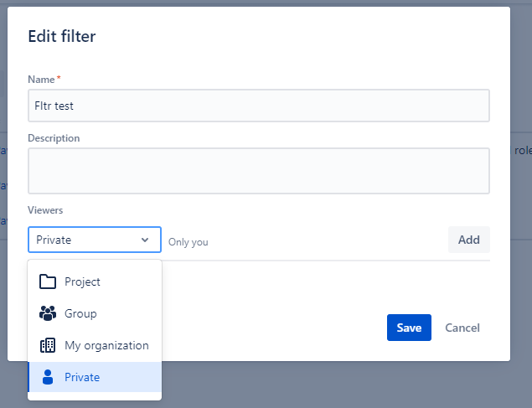
Task: Choose Group from the viewers list
Action: (95, 313)
